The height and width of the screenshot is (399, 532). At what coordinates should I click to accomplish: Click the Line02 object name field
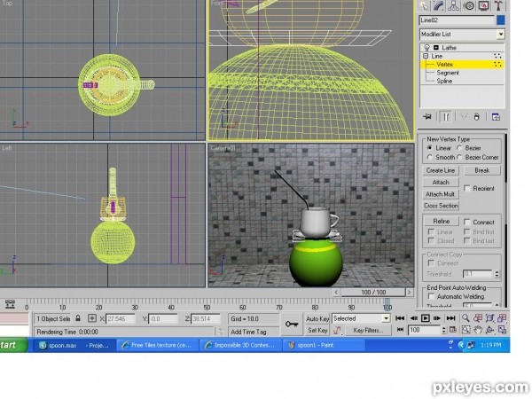coord(457,20)
